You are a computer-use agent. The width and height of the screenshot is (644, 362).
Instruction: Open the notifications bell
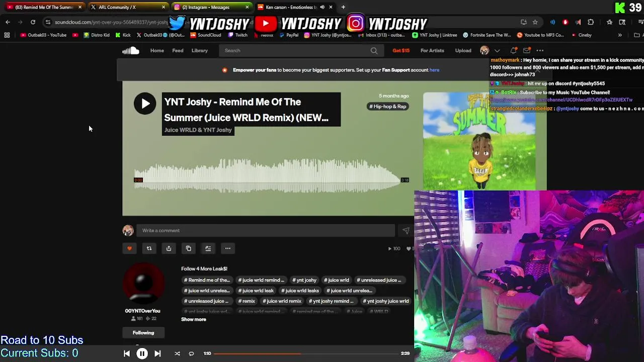tap(514, 50)
